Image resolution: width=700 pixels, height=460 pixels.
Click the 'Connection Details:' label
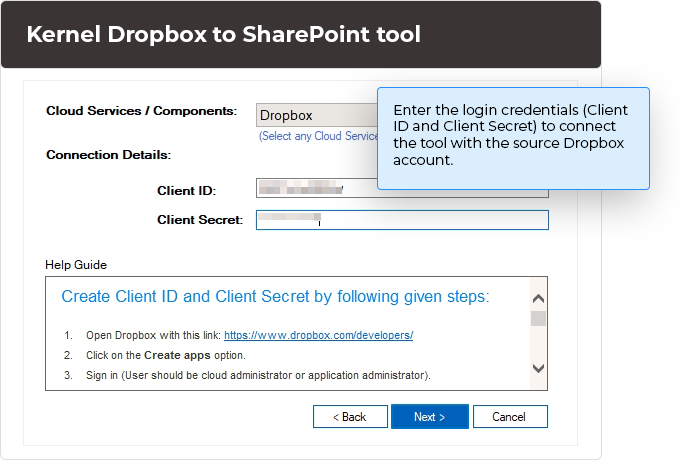pos(108,155)
